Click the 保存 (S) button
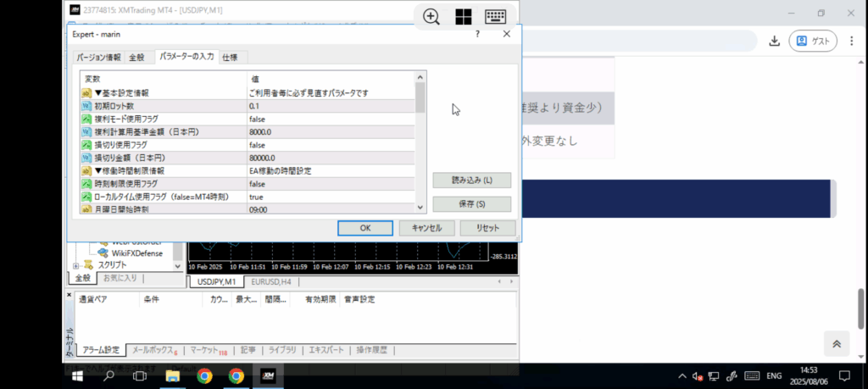 [471, 204]
